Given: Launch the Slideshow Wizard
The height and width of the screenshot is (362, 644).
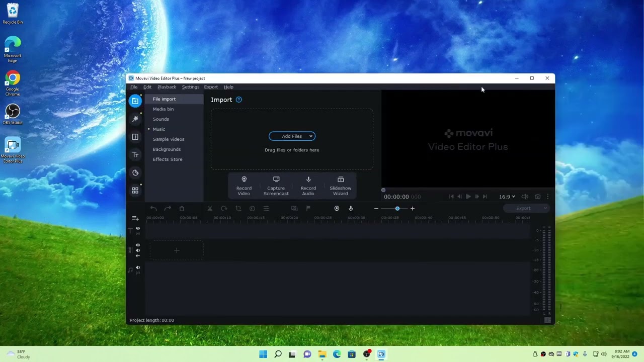Looking at the screenshot, I should tap(341, 186).
